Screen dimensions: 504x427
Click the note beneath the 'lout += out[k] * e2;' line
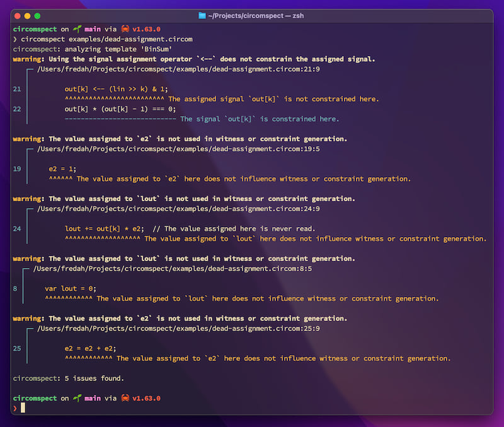point(316,239)
